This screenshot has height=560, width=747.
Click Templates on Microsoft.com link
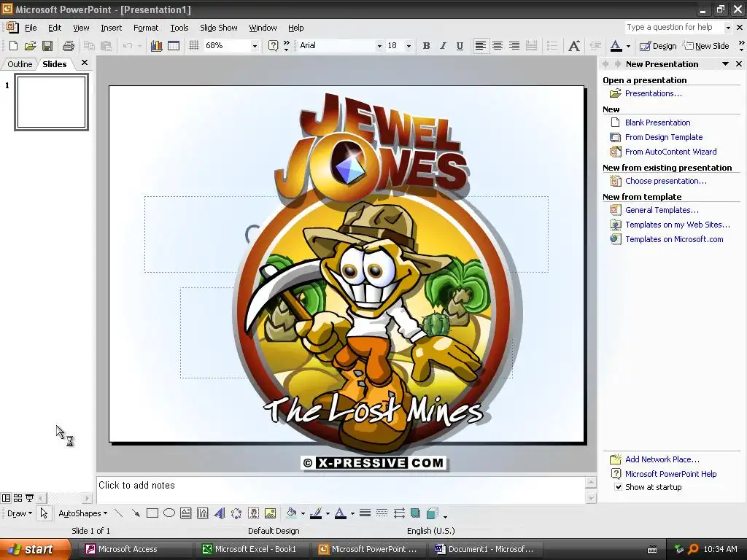674,239
